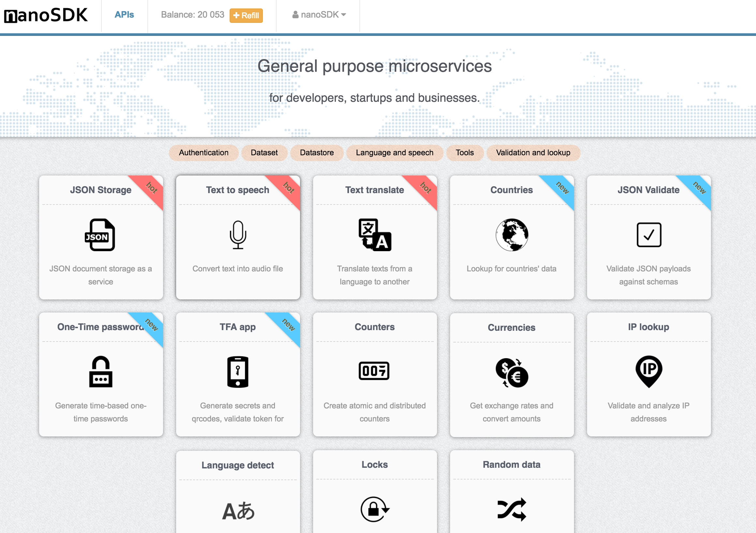Click the Countries globe icon
The width and height of the screenshot is (756, 533).
[x=512, y=235]
